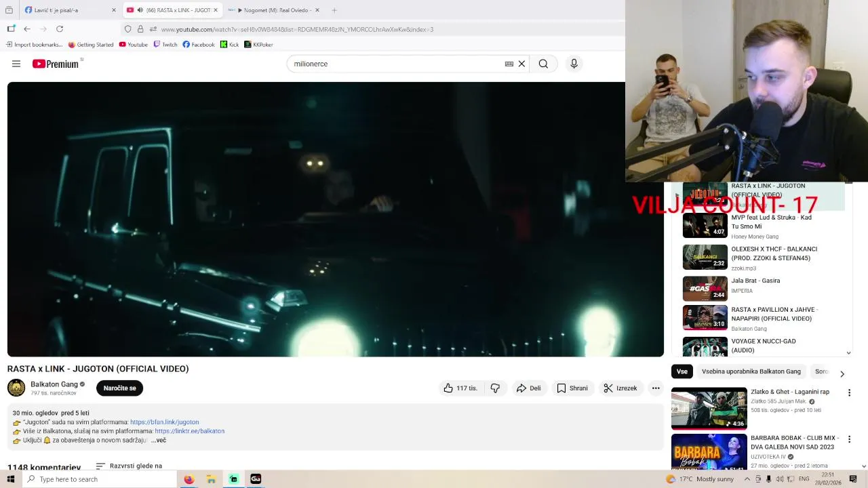Select Vsebina uporabnika Balkaton Gang chip
Image resolution: width=868 pixels, height=488 pixels.
click(x=751, y=371)
